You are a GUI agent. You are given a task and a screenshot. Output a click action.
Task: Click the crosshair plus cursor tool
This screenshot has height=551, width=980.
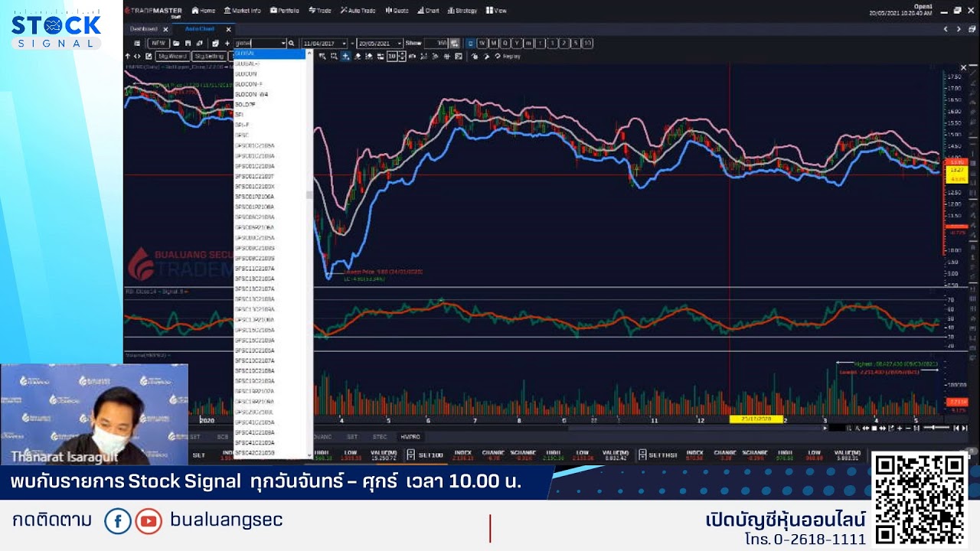(346, 56)
